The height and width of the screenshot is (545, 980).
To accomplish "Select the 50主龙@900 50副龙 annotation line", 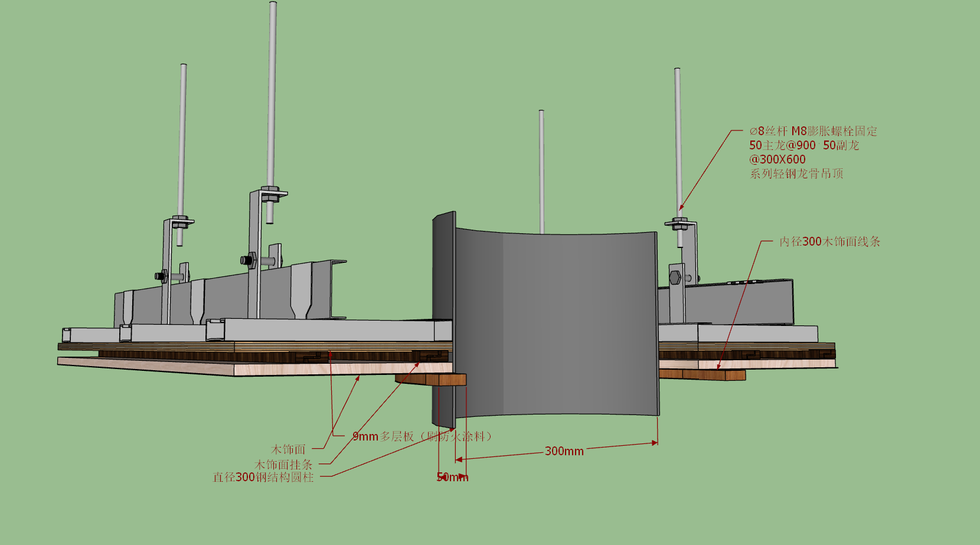I will pos(804,145).
